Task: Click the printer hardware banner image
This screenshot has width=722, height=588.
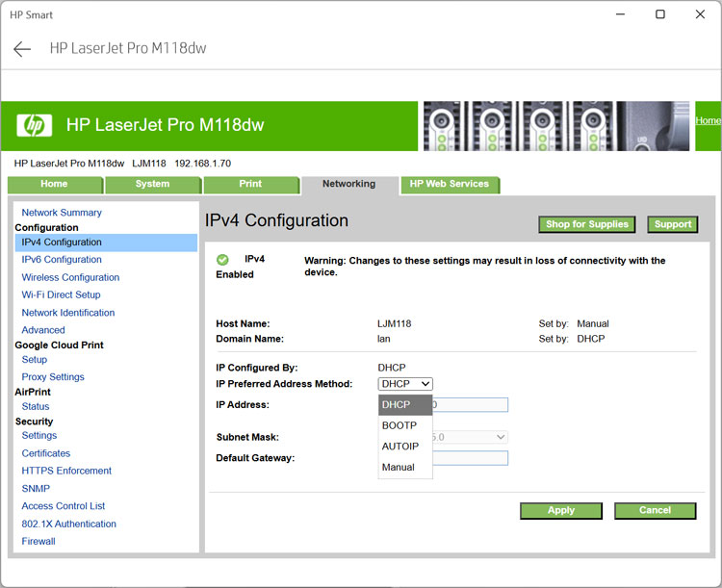Action: coord(555,126)
